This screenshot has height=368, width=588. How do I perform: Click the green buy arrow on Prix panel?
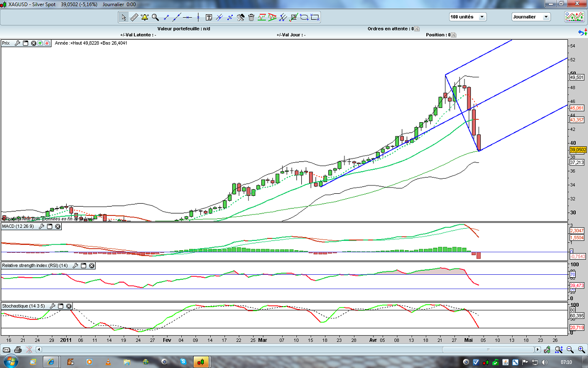coord(40,43)
